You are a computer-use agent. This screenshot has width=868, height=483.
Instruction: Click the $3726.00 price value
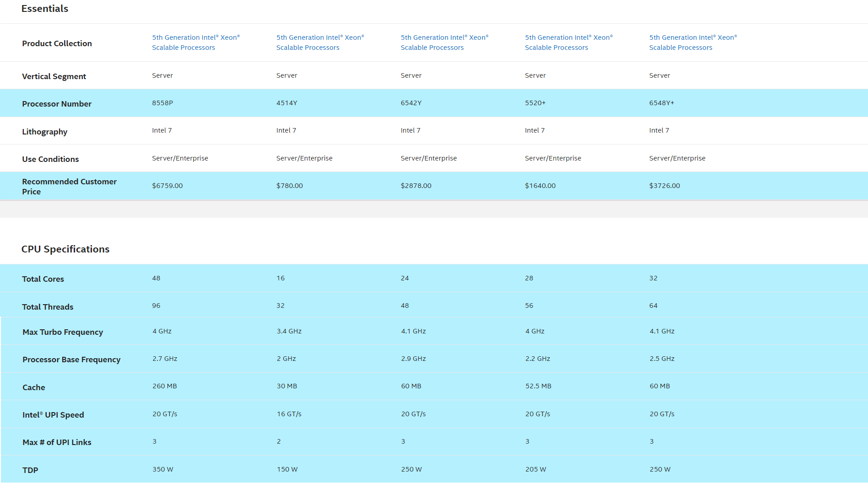(664, 186)
